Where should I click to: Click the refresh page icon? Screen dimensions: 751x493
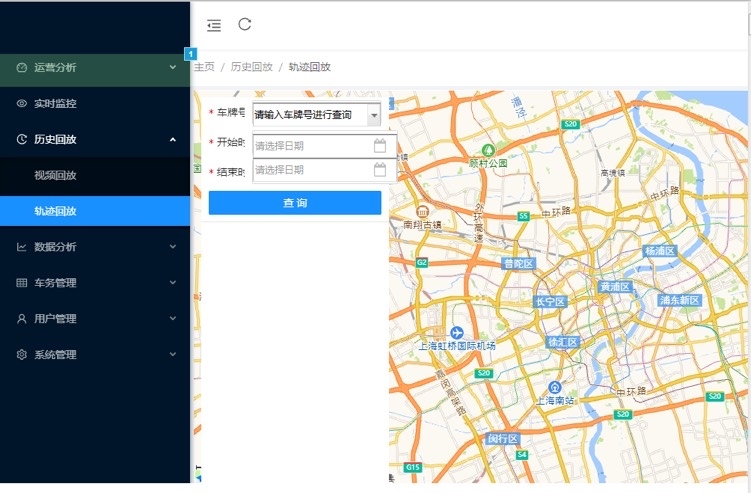pos(245,25)
